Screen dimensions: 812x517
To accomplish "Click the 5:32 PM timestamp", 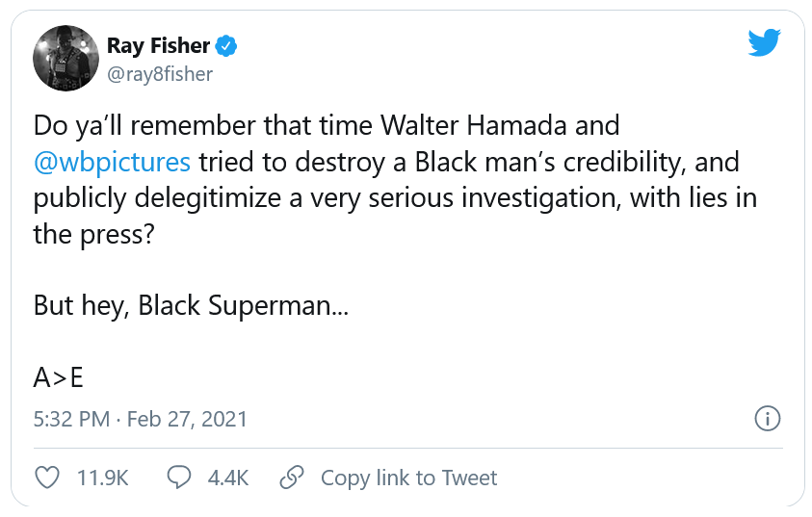I will [x=72, y=419].
